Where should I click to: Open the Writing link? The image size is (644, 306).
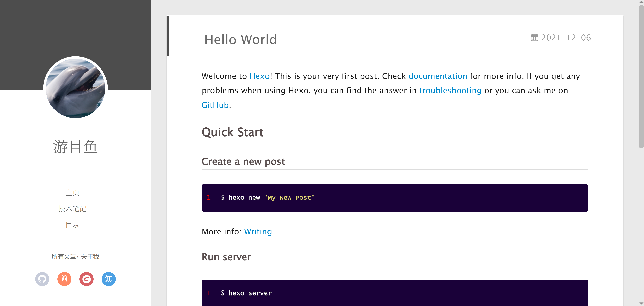pos(258,232)
